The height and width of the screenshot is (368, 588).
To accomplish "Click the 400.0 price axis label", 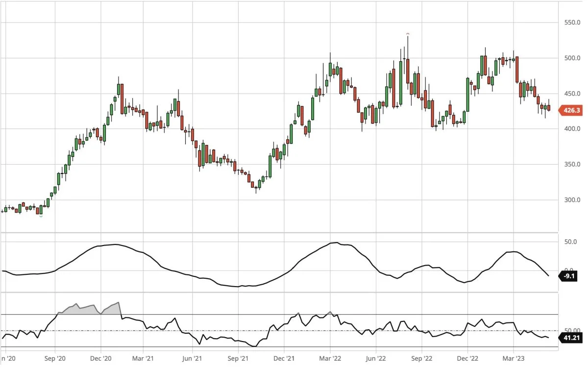I will (x=571, y=129).
